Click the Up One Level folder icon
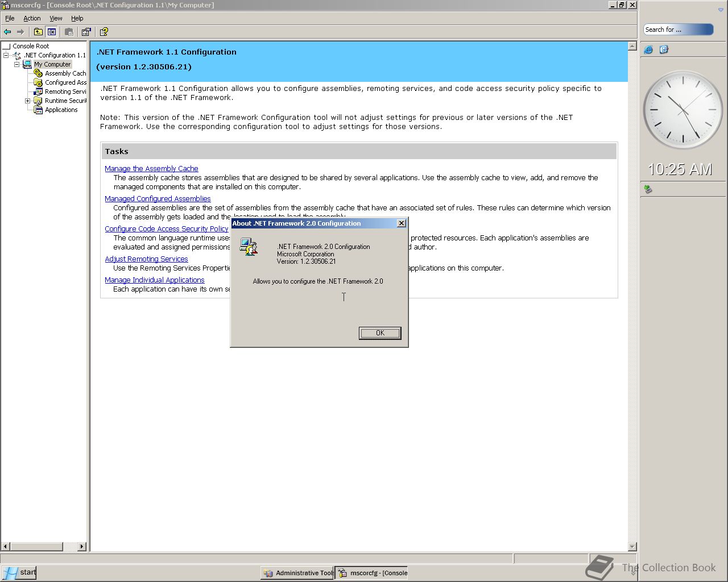 tap(38, 32)
